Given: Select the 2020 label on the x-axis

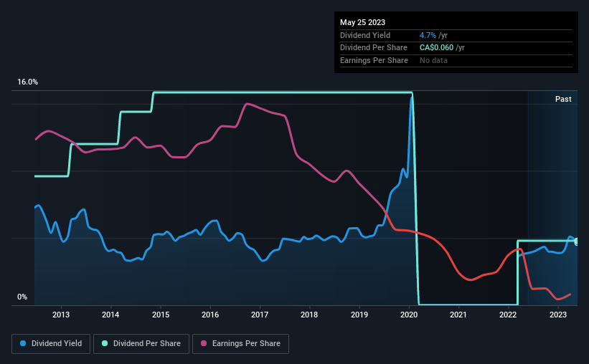Looking at the screenshot, I should pyautogui.click(x=409, y=315).
